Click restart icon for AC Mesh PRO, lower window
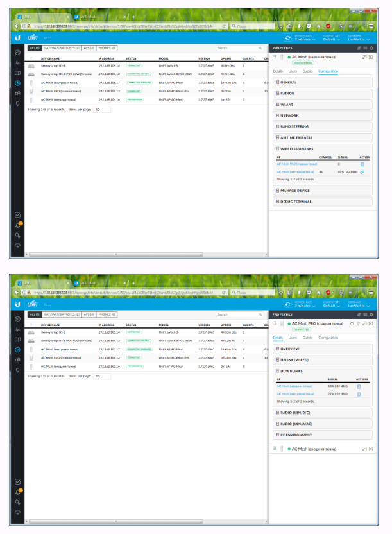Screen dimensions: 392x534 point(352,323)
